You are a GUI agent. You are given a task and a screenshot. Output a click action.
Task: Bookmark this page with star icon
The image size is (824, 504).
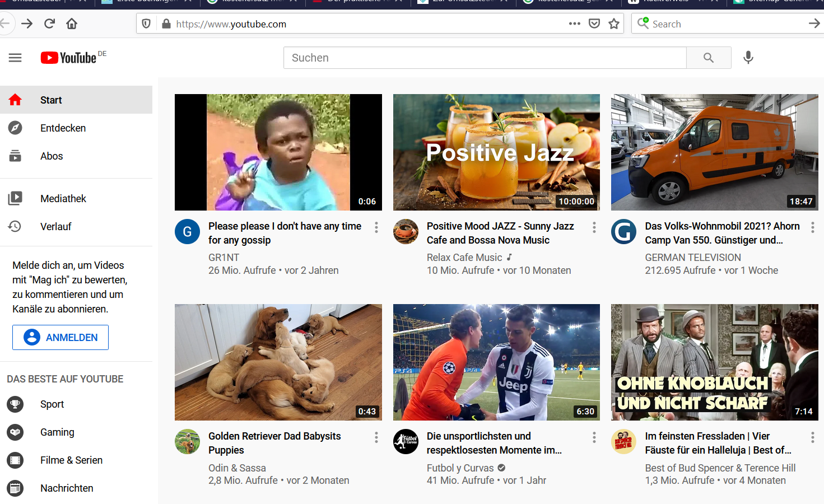click(614, 24)
